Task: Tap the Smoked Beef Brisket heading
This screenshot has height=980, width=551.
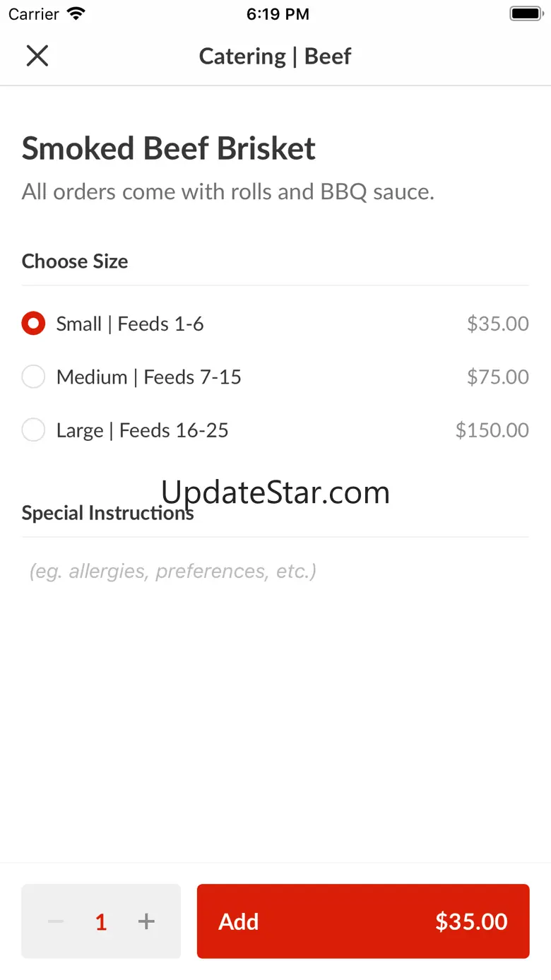Action: [x=169, y=148]
